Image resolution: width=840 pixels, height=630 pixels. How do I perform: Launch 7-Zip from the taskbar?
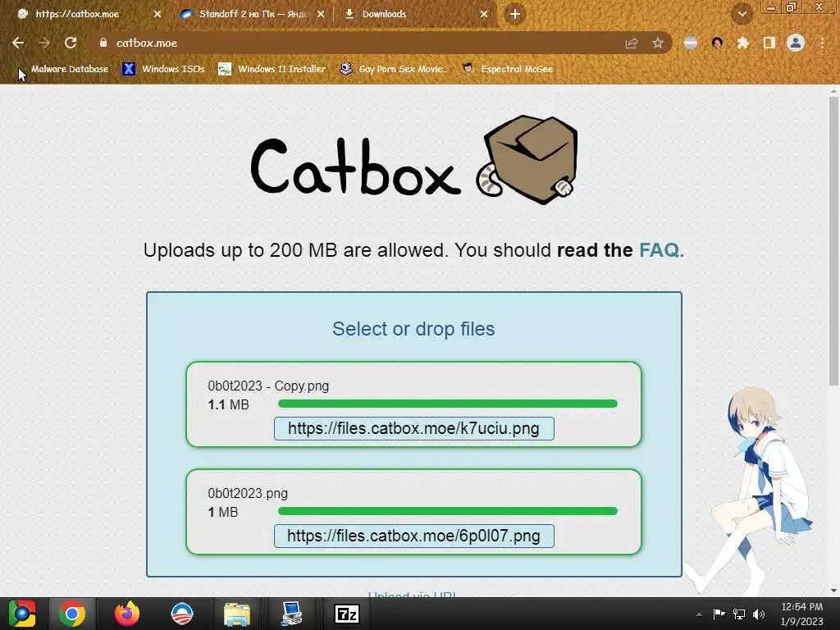(x=347, y=614)
